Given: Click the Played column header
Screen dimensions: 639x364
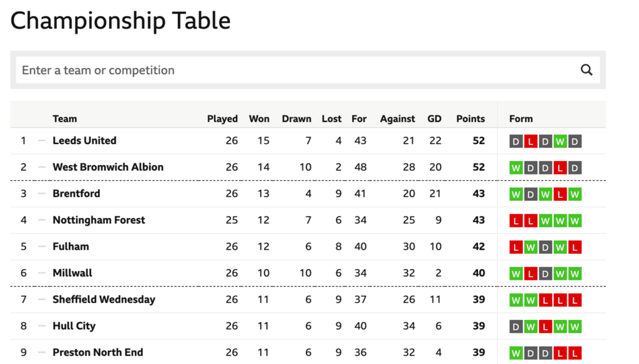Looking at the screenshot, I should (222, 119).
